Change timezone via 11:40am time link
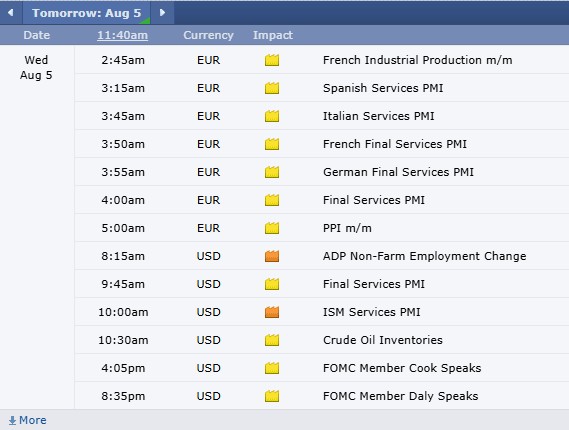 coord(122,35)
